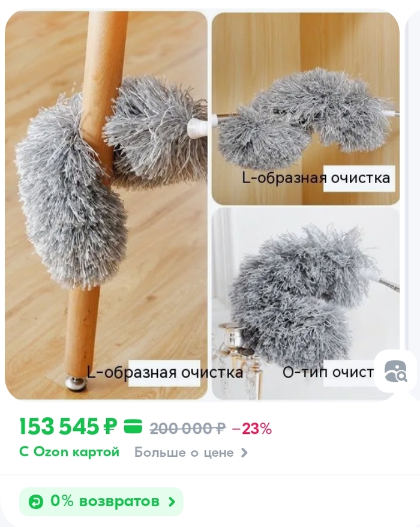The image size is (420, 527).
Task: Tap the green Ozon card icon beside price
Action: [133, 427]
